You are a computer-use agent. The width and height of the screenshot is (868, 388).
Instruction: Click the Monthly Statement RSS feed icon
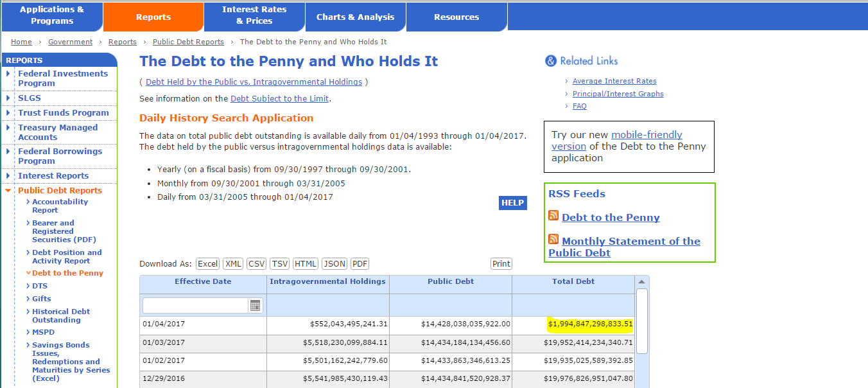click(553, 240)
